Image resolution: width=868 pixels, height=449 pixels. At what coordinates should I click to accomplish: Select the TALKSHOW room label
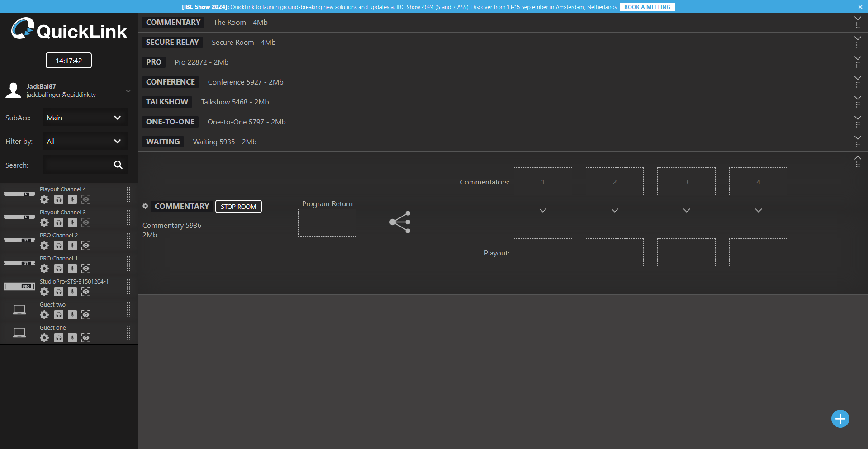tap(167, 102)
